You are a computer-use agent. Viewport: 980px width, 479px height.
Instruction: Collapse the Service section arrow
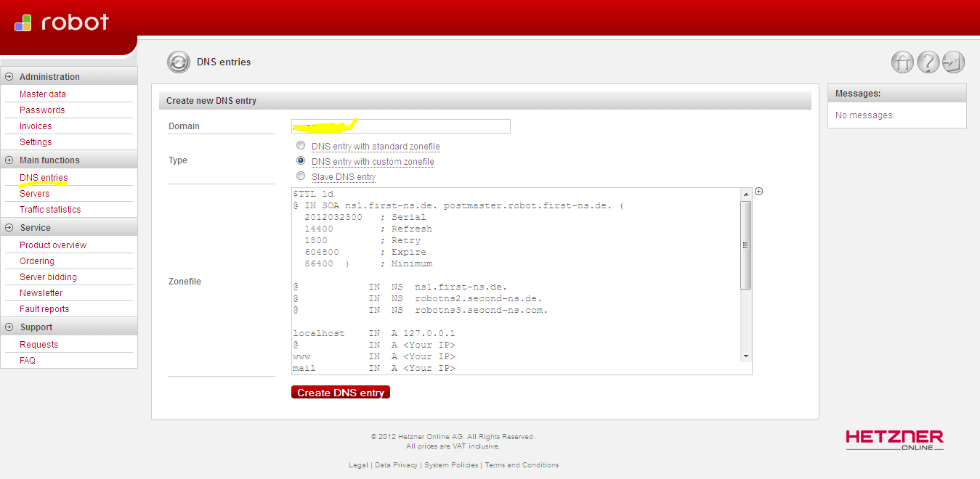pyautogui.click(x=9, y=227)
